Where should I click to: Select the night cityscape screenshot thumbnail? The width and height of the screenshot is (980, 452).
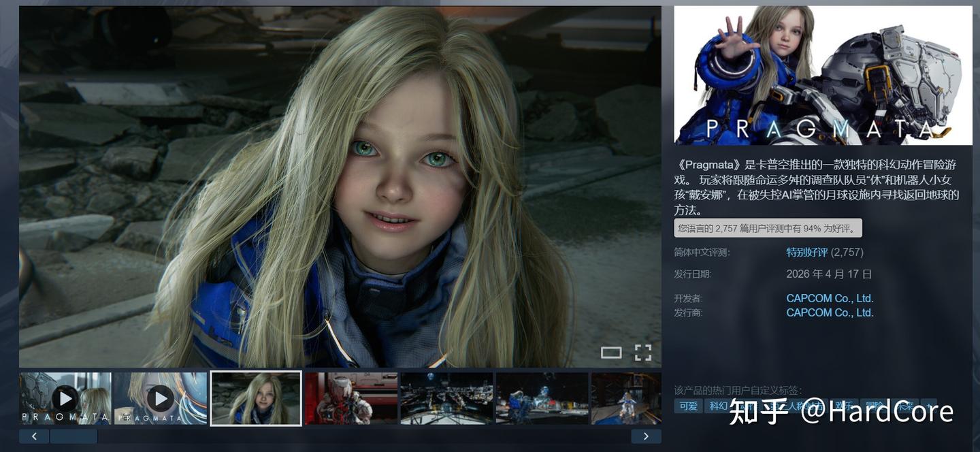446,398
